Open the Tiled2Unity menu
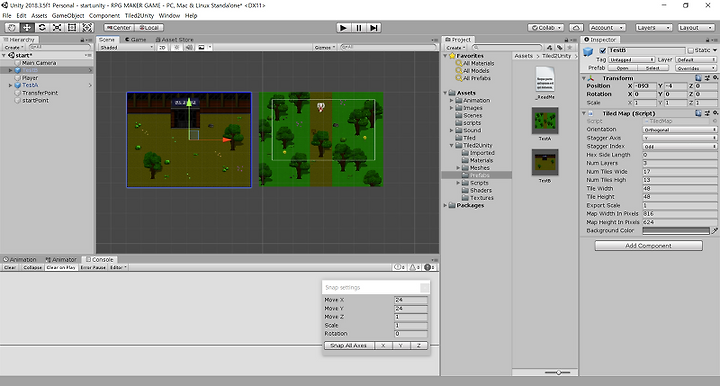This screenshot has width=720, height=386. pyautogui.click(x=140, y=16)
